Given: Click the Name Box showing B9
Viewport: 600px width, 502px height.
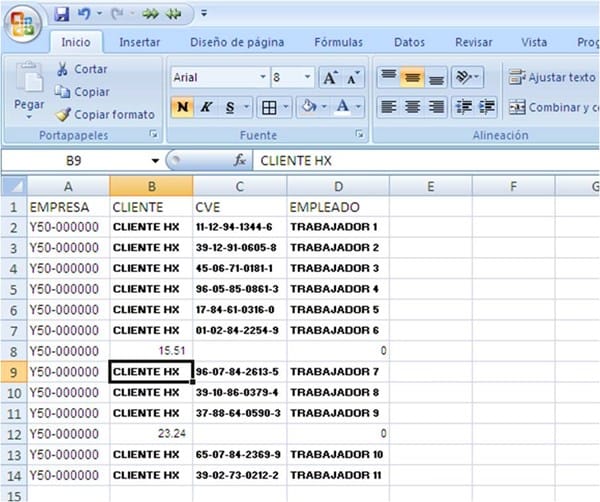Looking at the screenshot, I should (x=74, y=161).
